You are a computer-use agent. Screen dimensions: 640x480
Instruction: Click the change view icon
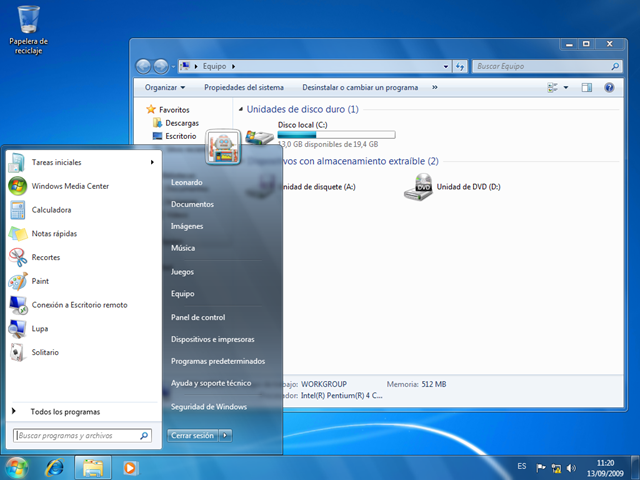point(552,87)
